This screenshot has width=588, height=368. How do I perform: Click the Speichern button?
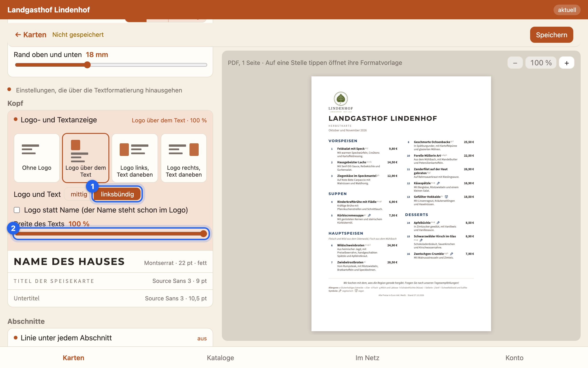(551, 35)
